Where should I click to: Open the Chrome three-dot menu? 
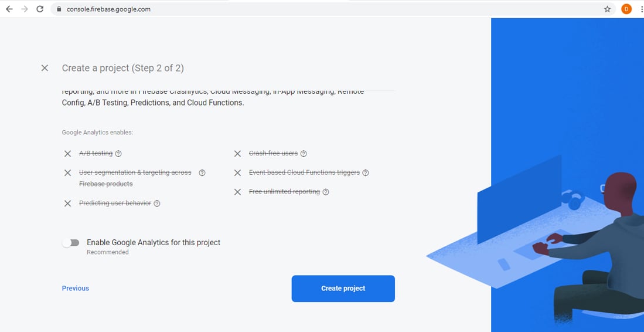(x=642, y=9)
